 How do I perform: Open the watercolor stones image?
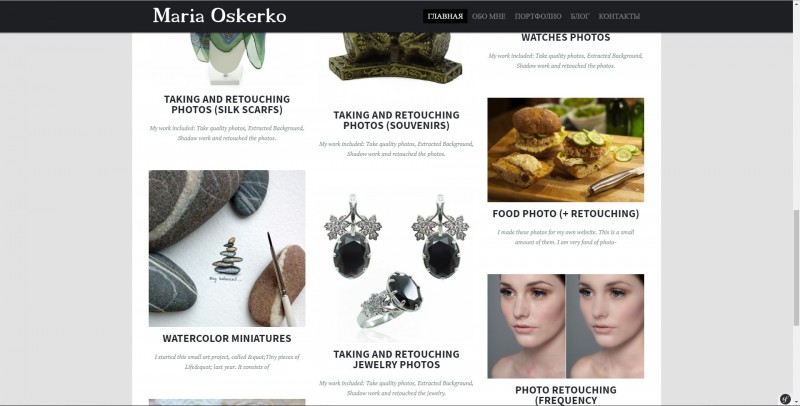click(x=227, y=248)
